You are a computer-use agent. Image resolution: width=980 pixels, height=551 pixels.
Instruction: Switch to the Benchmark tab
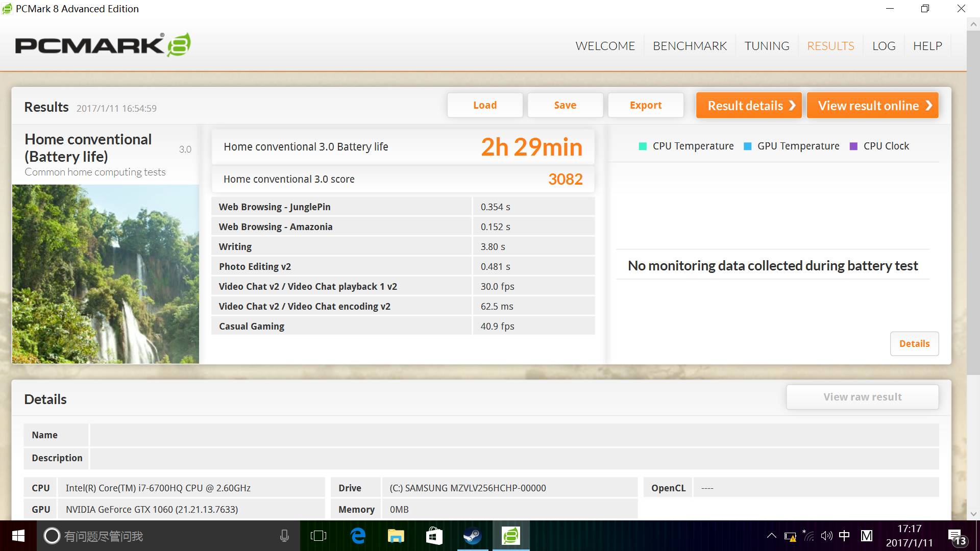(690, 46)
